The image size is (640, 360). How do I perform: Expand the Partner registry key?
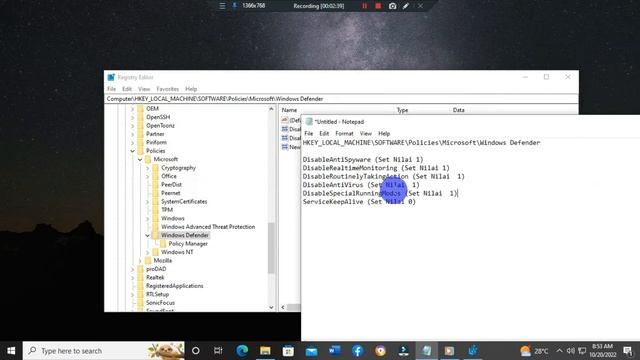(x=132, y=134)
